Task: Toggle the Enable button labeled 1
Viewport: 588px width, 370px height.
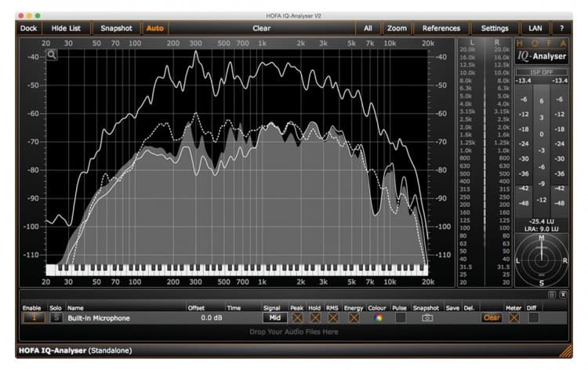Action: point(34,318)
